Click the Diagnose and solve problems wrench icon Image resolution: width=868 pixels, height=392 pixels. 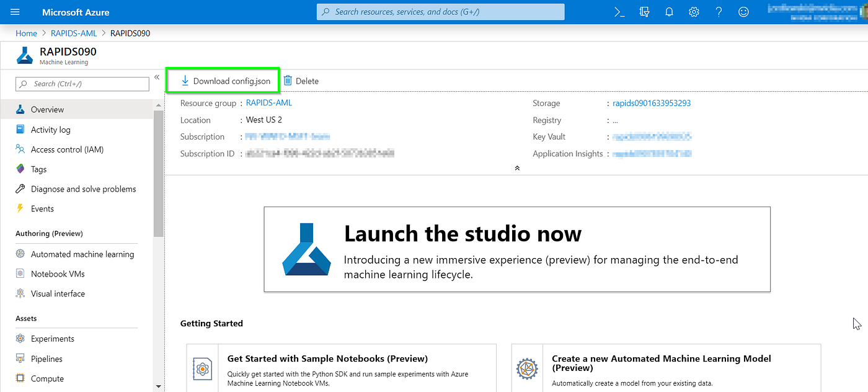click(20, 189)
